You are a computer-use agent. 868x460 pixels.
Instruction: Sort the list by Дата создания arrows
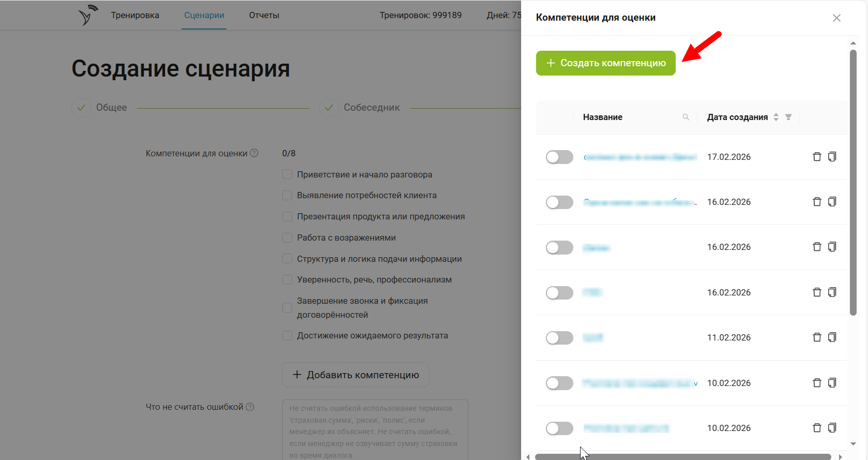pos(776,117)
